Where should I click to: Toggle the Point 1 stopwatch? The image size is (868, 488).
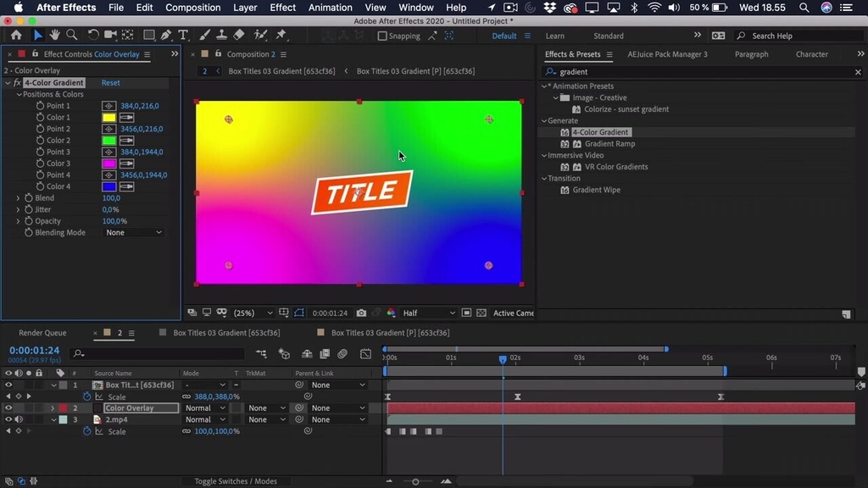click(x=40, y=106)
